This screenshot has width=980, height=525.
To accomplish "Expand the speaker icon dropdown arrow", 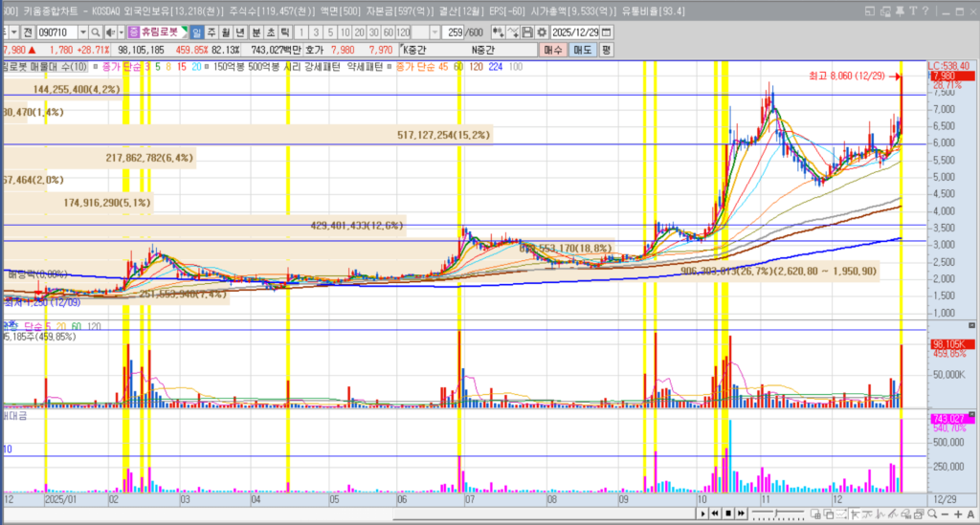I will 120,31.
